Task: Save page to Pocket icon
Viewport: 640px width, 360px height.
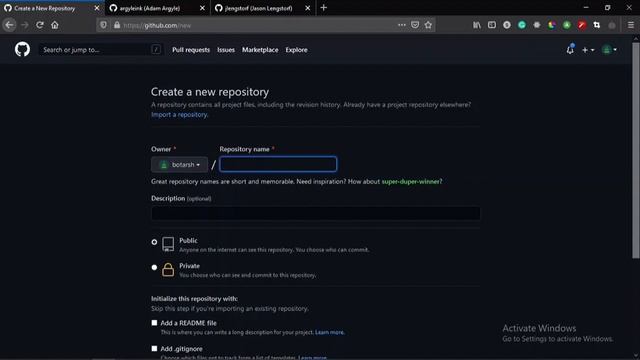Action: click(x=415, y=25)
